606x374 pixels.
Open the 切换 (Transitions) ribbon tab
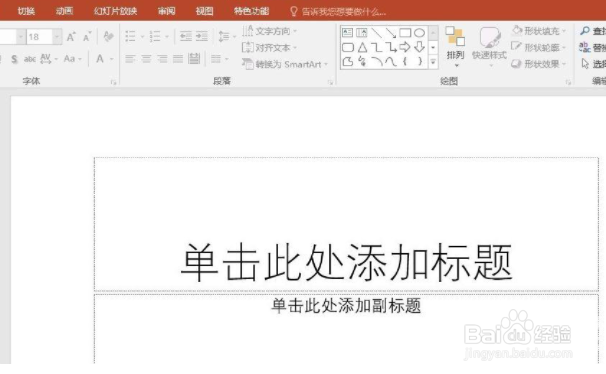[x=26, y=11]
